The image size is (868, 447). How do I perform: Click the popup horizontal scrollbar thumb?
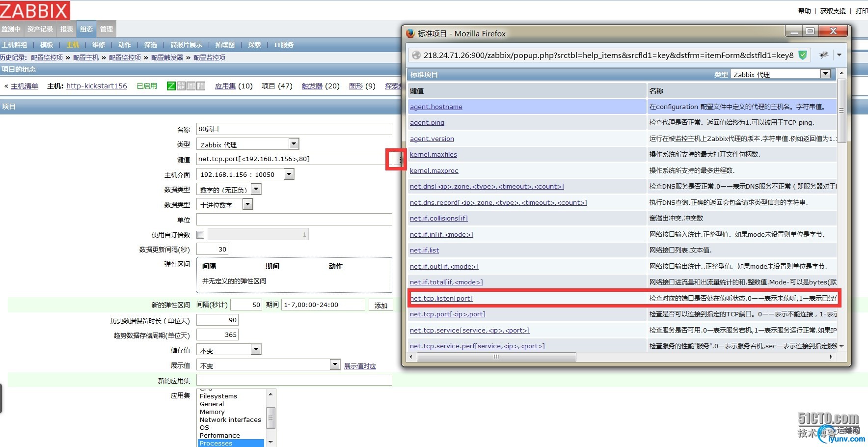pyautogui.click(x=496, y=357)
